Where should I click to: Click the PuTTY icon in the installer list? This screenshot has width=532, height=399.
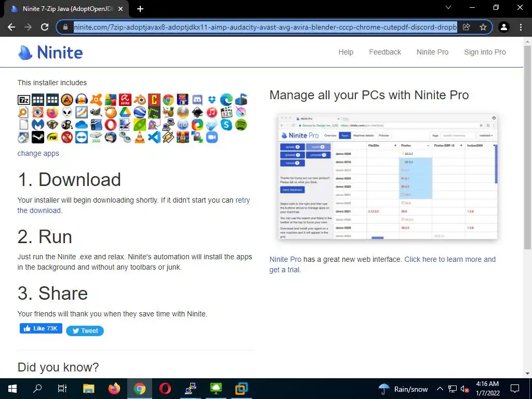click(x=168, y=125)
